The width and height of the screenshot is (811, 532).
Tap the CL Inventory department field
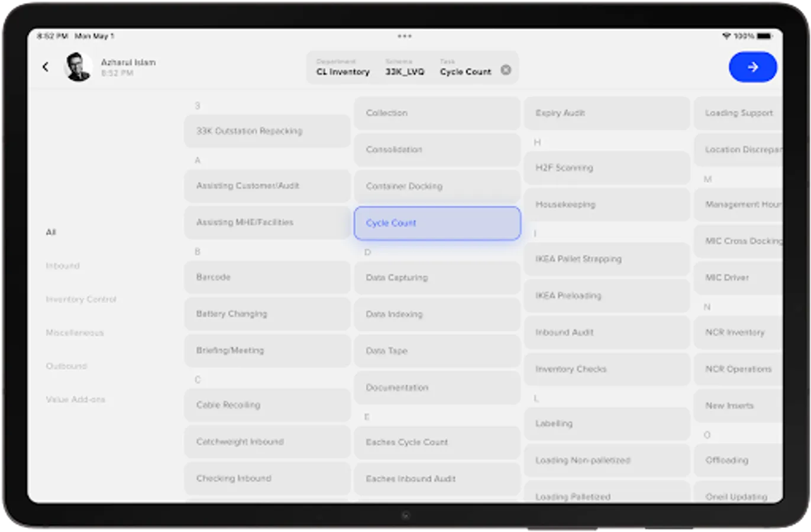coord(343,67)
